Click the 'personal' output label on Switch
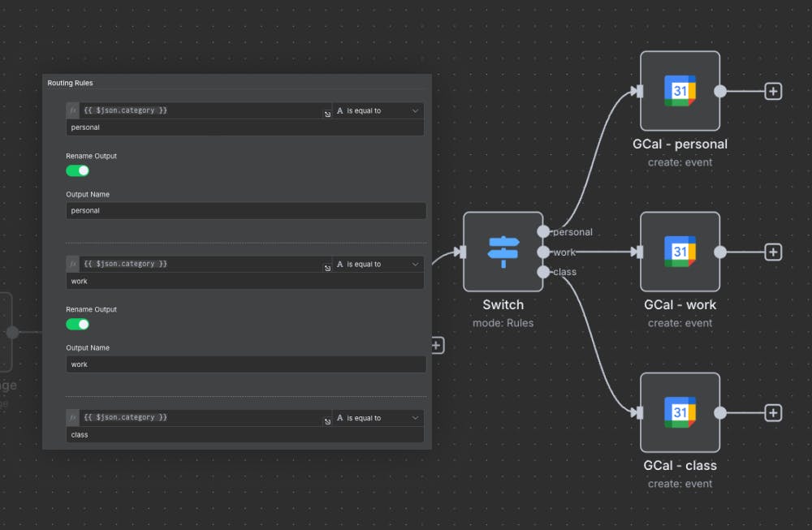 coord(572,232)
